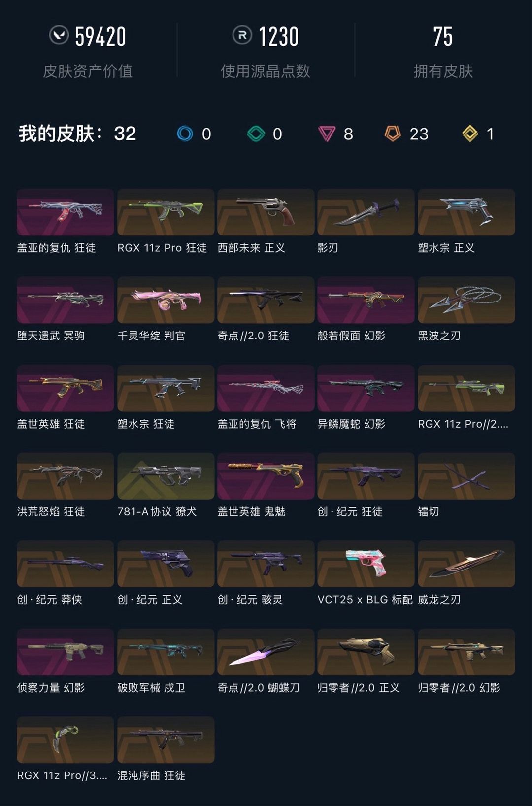Click the Radianite icon beside 1230
The image size is (532, 806).
pos(242,35)
